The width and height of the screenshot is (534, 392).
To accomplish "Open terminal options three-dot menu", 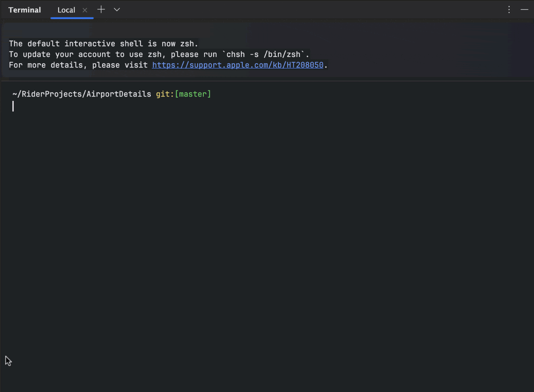I will coord(509,10).
